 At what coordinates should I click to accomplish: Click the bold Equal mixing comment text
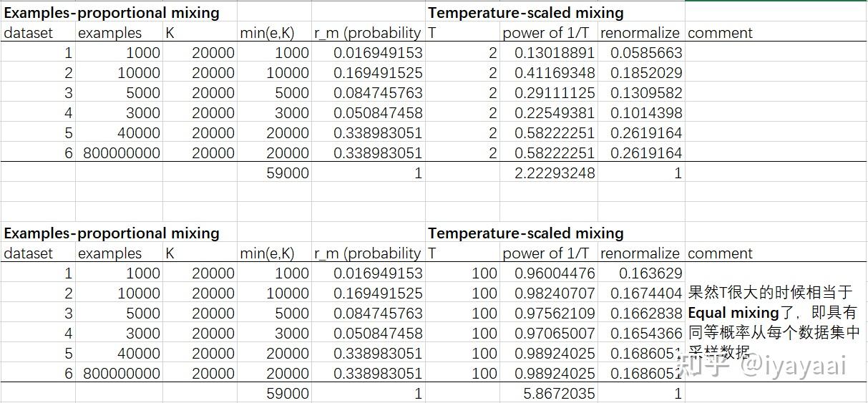click(x=733, y=313)
